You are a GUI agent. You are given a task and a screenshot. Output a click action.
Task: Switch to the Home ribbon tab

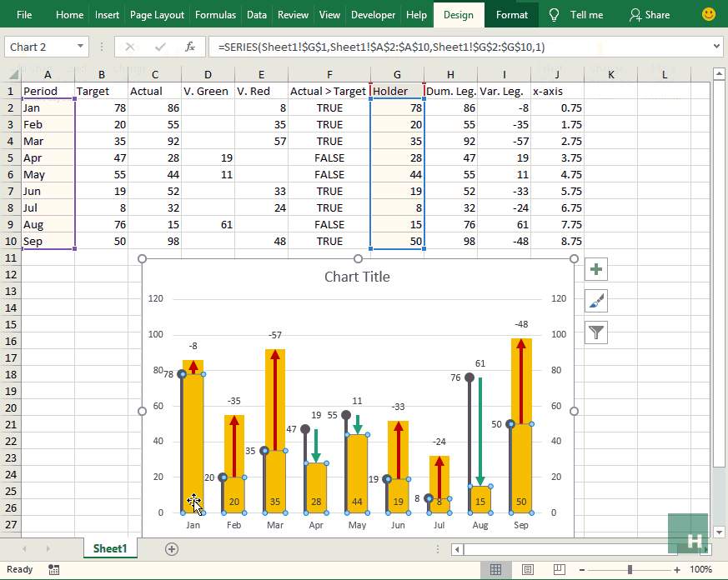70,15
